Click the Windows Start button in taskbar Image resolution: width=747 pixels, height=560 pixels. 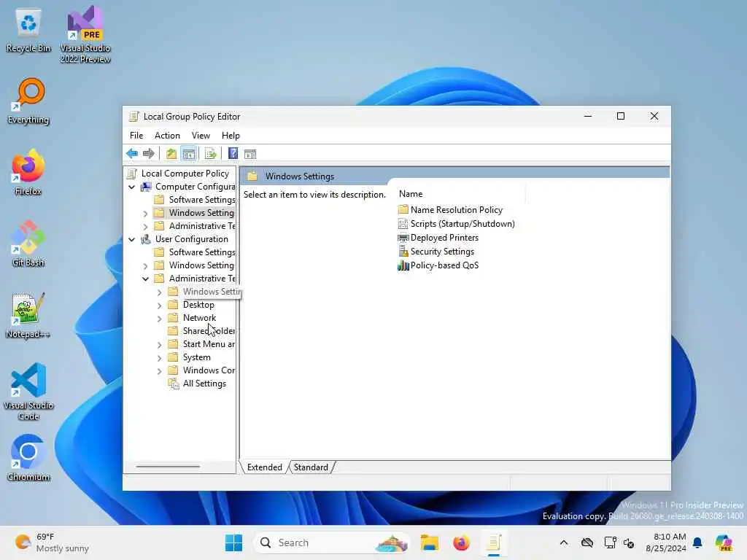(233, 542)
